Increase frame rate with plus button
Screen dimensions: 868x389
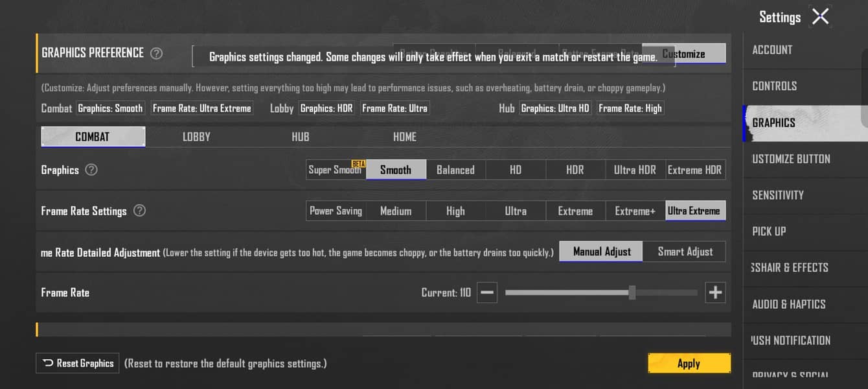715,293
